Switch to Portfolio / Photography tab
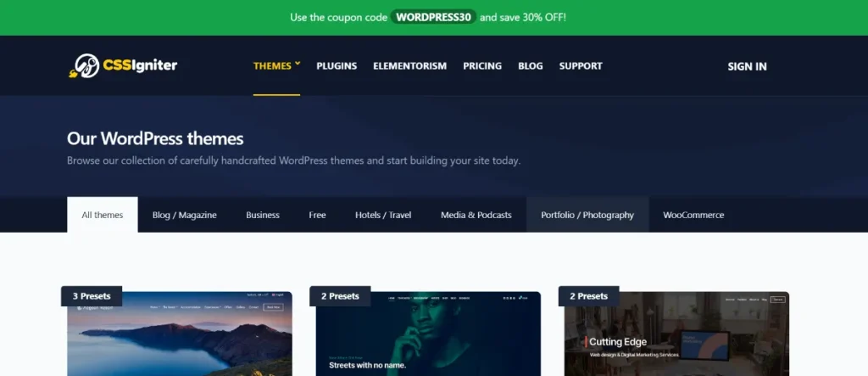Viewport: 868px width, 376px height. pyautogui.click(x=587, y=215)
